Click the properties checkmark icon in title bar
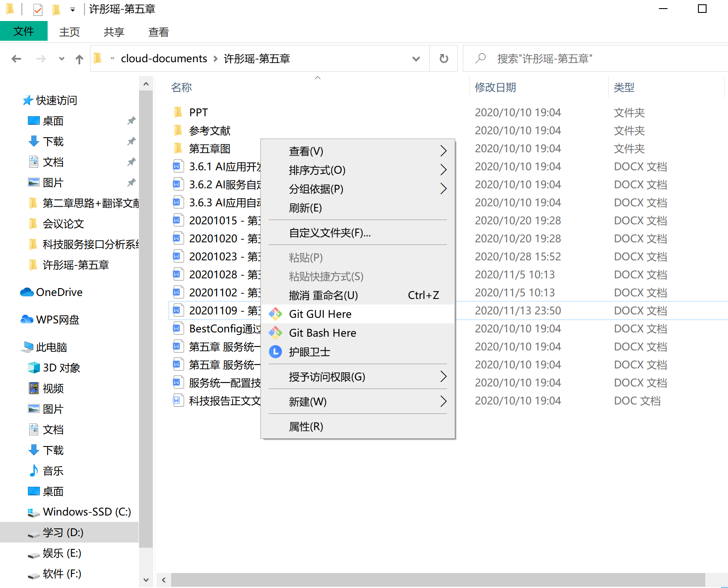The image size is (728, 588). point(38,9)
